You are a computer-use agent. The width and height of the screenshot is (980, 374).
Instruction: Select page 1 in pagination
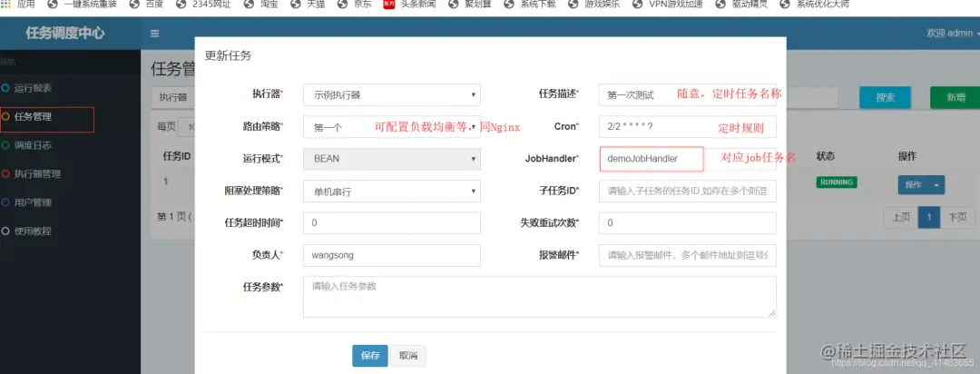(x=929, y=218)
